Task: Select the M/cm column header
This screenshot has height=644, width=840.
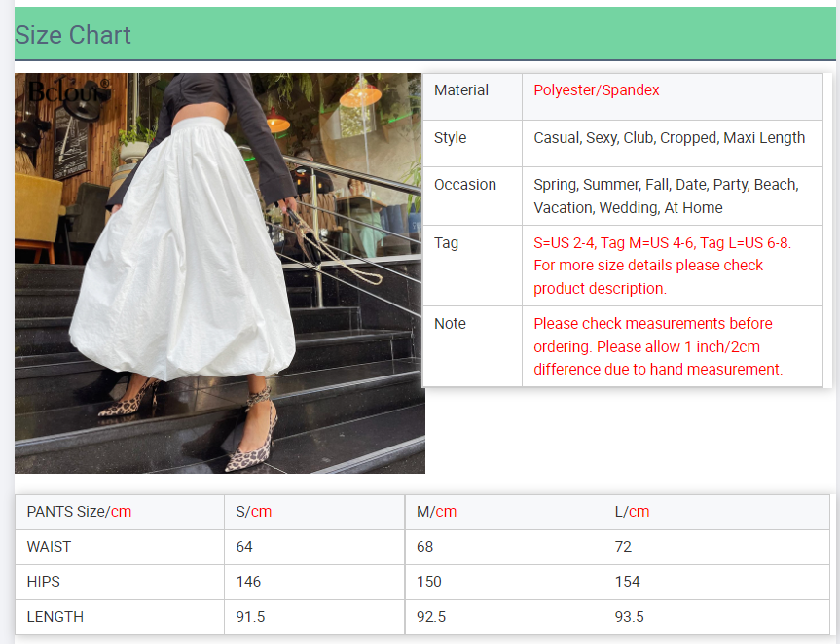Action: (436, 512)
